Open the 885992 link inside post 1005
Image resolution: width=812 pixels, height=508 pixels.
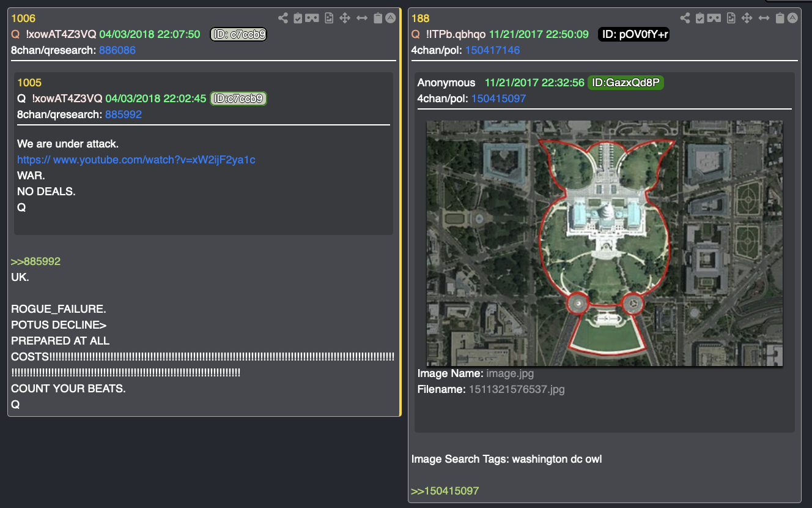point(124,114)
